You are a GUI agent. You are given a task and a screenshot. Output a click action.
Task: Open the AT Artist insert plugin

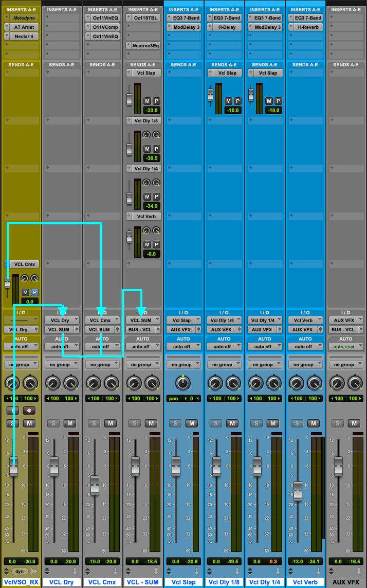coord(24,27)
